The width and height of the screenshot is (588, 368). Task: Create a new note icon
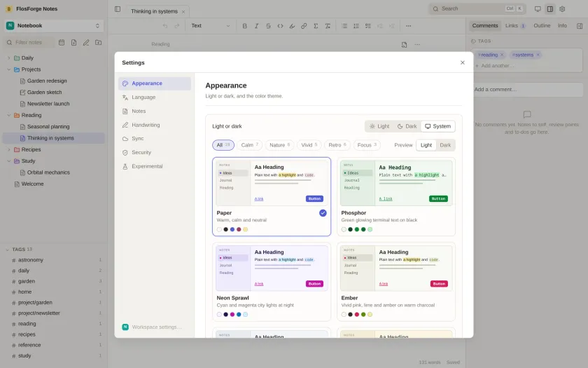point(74,43)
